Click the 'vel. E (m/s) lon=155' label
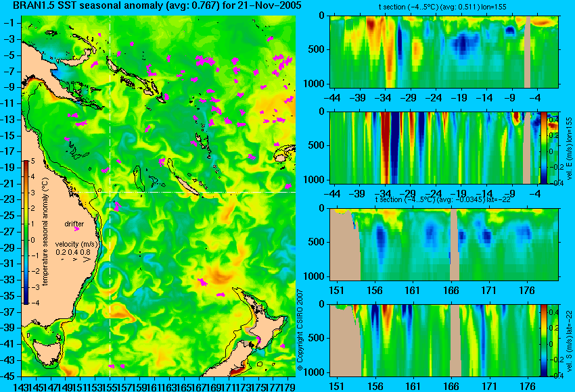The height and width of the screenshot is (392, 575). (569, 149)
